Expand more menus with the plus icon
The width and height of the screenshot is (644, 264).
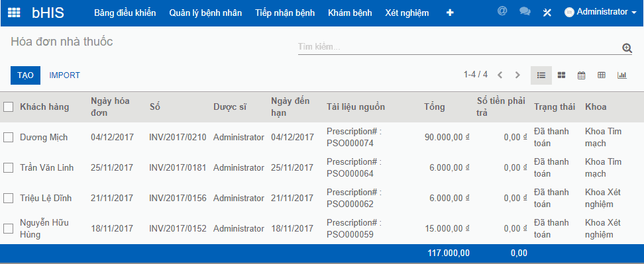coord(450,13)
